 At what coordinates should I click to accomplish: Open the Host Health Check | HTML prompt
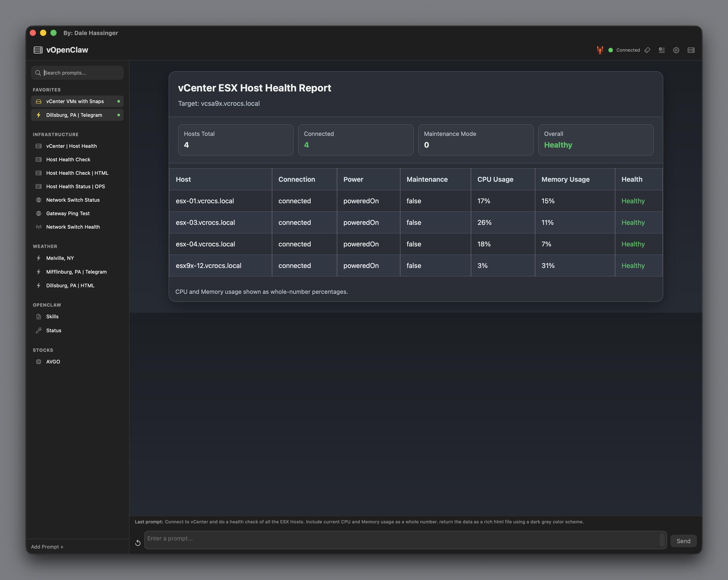[x=77, y=173]
